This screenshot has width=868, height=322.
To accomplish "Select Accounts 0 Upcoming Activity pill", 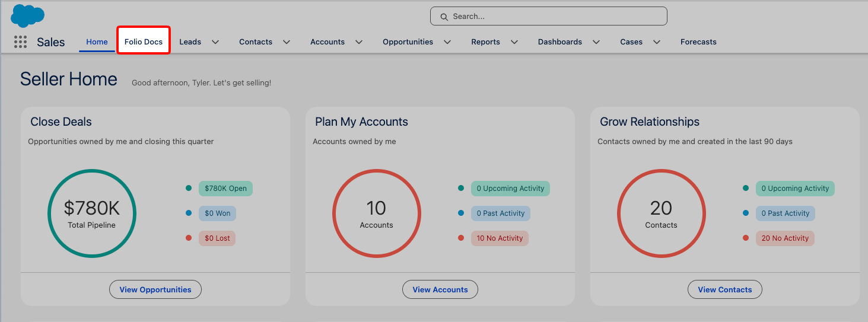I will [x=510, y=189].
